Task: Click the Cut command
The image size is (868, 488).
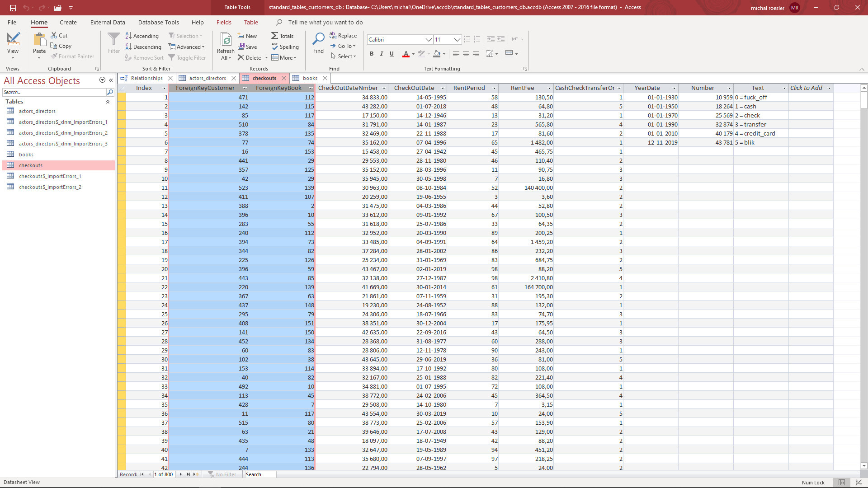Action: click(59, 35)
